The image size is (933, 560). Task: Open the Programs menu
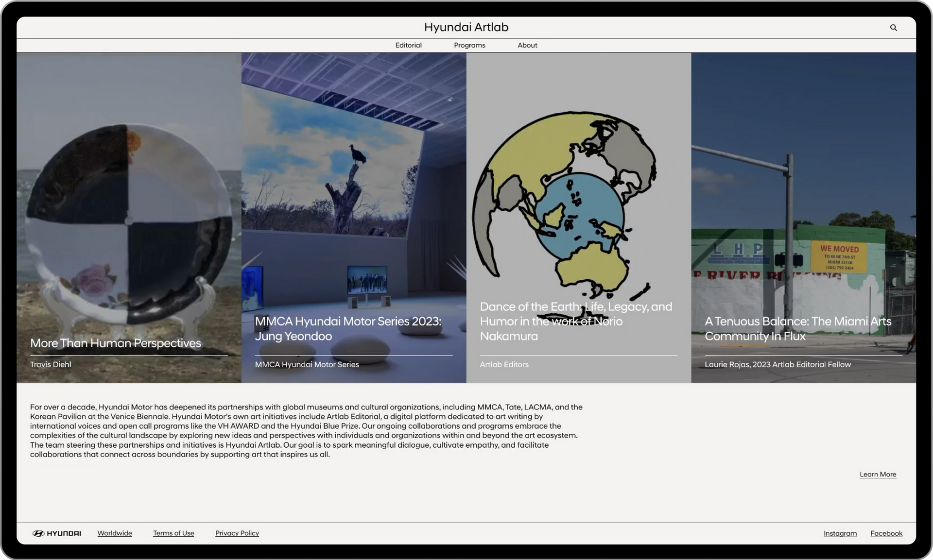tap(469, 45)
